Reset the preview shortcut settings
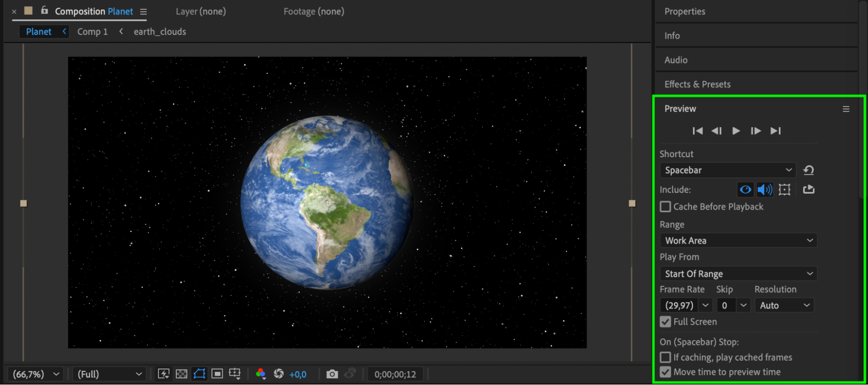 [808, 170]
